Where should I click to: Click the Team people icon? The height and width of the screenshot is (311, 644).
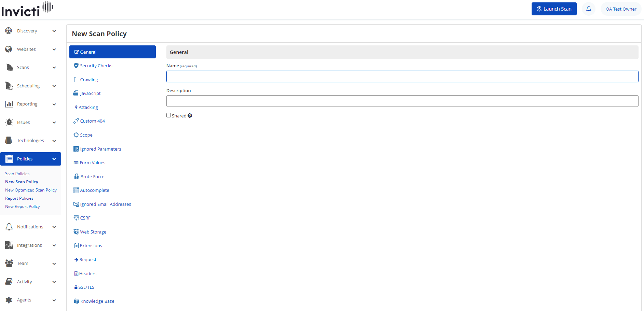[x=9, y=263]
